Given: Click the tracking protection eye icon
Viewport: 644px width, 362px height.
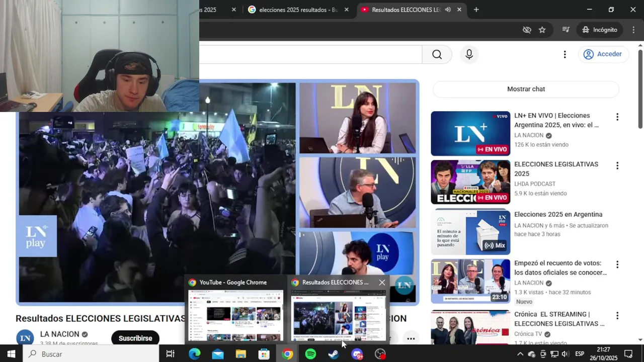Looking at the screenshot, I should [x=527, y=30].
